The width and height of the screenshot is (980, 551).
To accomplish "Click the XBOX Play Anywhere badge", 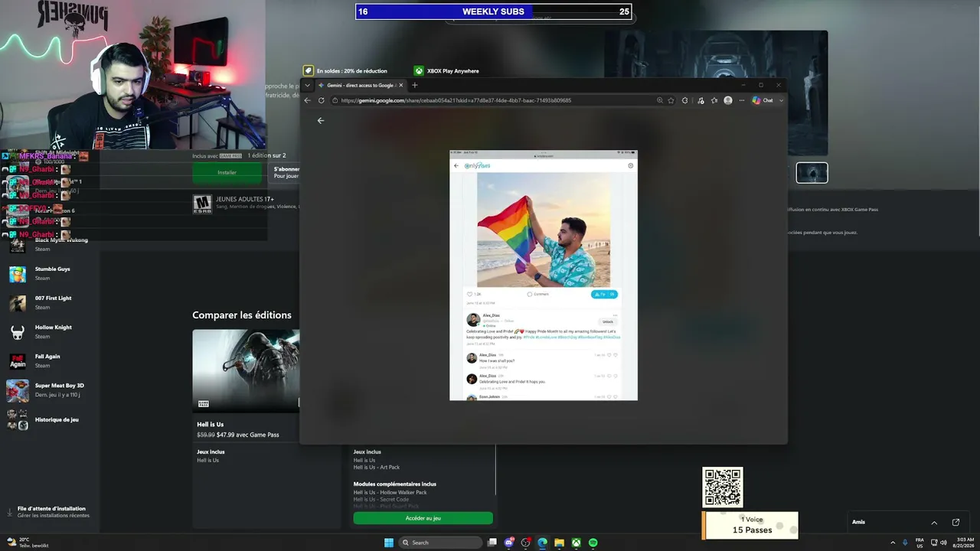I will [446, 70].
